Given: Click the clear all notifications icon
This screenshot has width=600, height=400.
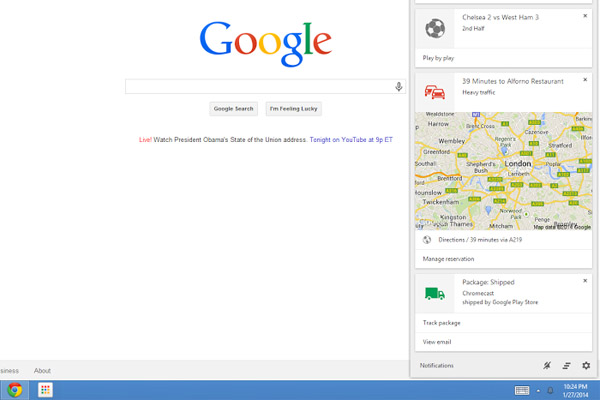Looking at the screenshot, I should 567,366.
